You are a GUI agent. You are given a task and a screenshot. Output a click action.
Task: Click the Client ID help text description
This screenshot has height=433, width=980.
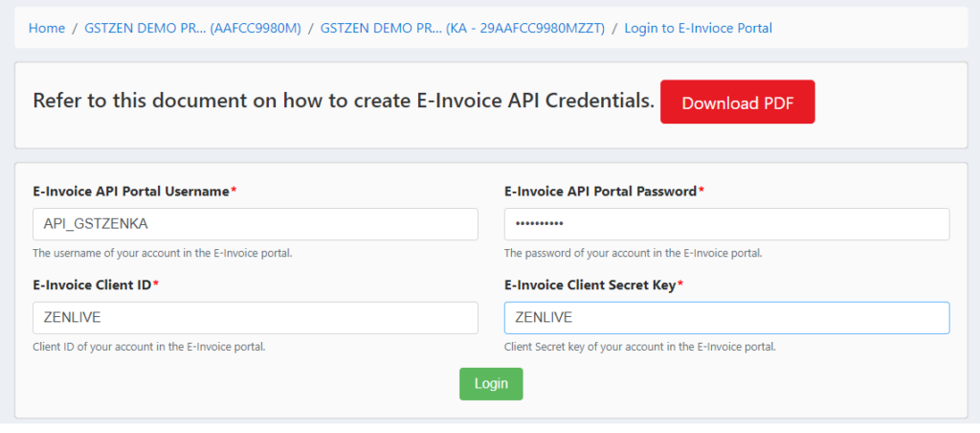(149, 347)
